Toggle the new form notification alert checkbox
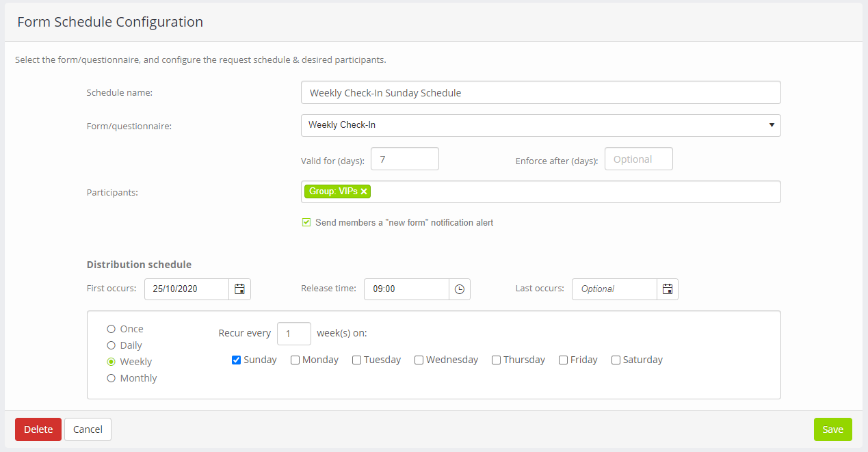Screen dimensions: 868x452 click(x=306, y=222)
